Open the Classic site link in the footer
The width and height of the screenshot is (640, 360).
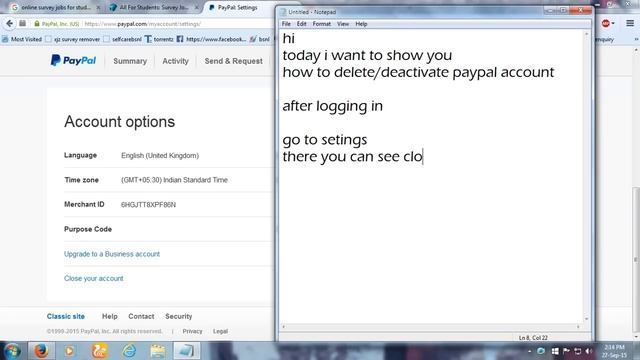pos(66,316)
